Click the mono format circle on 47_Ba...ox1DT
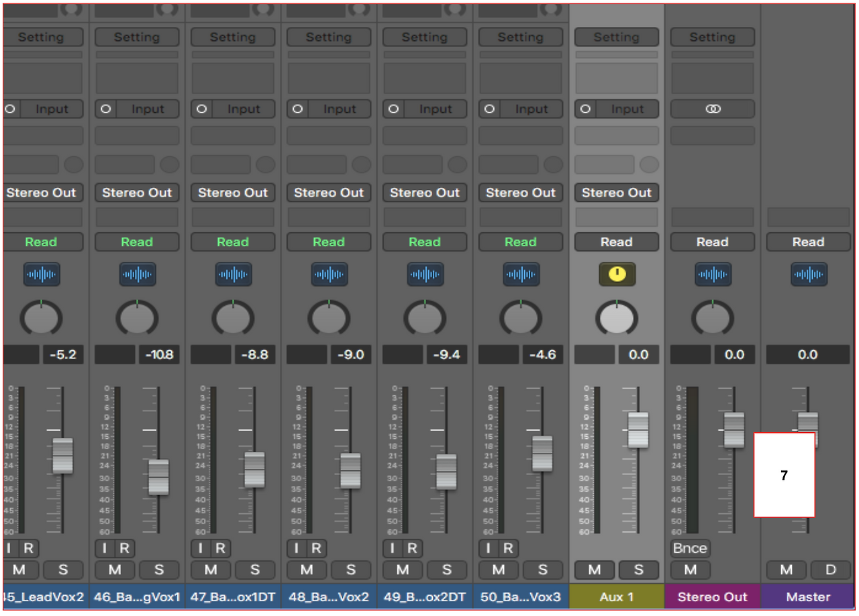 201,109
